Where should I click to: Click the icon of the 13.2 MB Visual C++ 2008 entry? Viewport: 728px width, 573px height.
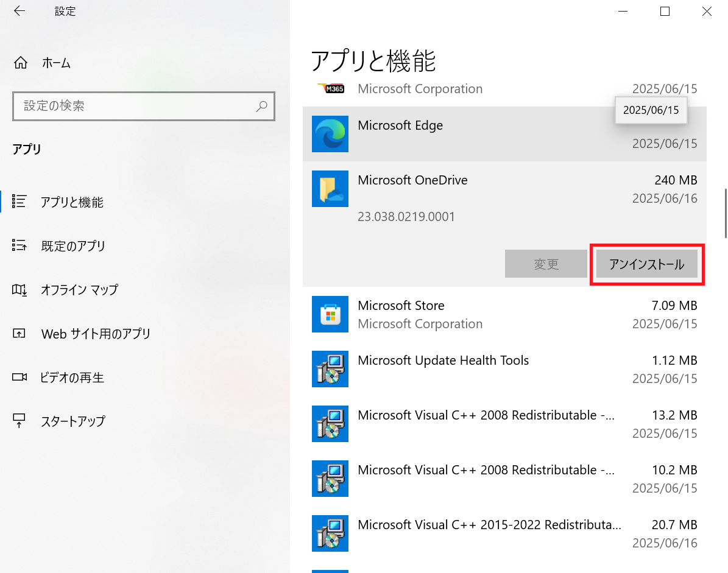tap(330, 424)
